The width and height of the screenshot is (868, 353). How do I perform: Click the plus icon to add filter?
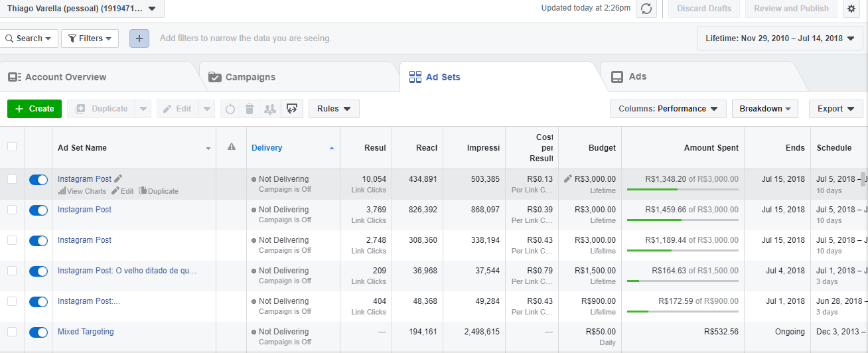click(139, 38)
